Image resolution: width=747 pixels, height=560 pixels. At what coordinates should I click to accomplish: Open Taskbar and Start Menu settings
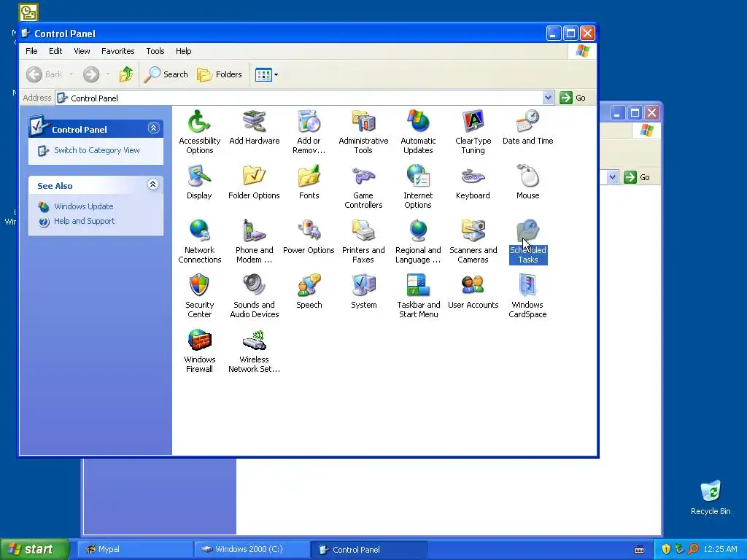point(418,296)
